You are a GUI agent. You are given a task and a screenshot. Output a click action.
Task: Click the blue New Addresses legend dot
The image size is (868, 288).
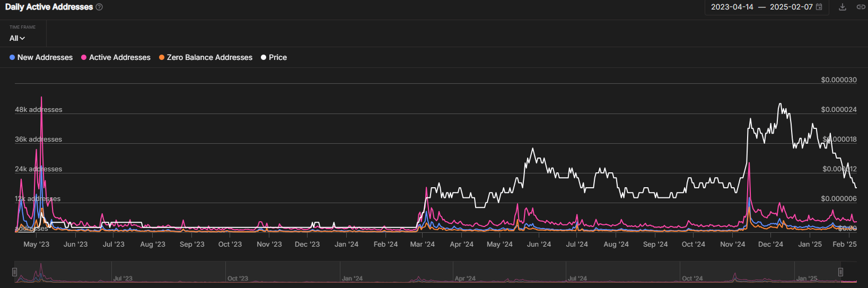[12, 57]
